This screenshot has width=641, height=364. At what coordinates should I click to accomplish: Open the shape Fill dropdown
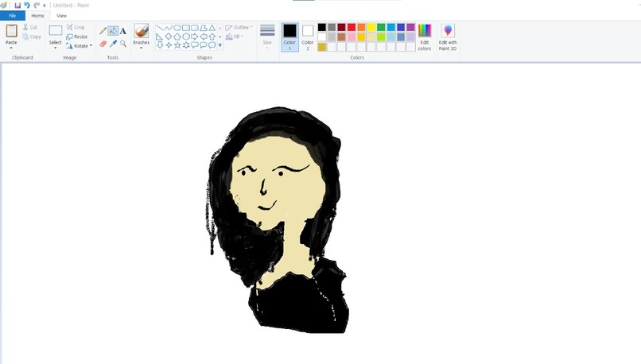[235, 37]
